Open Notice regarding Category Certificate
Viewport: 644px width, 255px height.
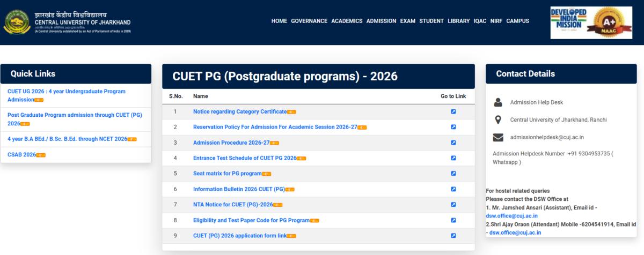click(x=240, y=111)
